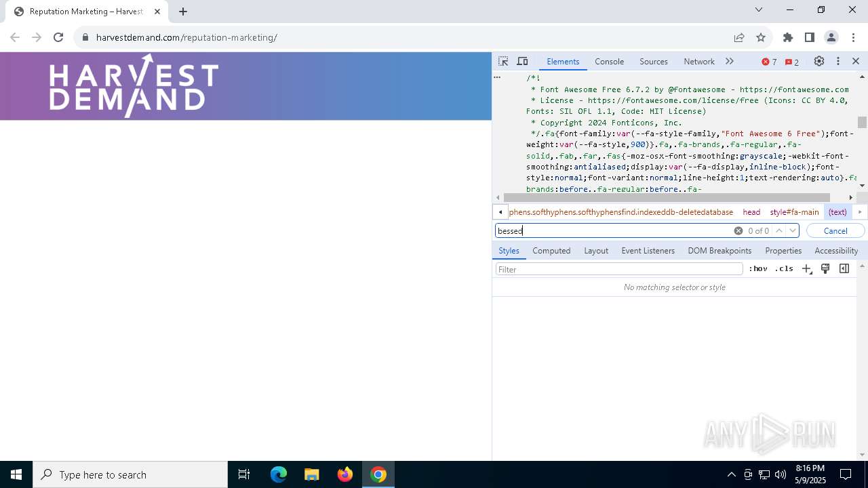Viewport: 868px width, 488px height.
Task: Select the Computed pane tab
Action: 551,251
